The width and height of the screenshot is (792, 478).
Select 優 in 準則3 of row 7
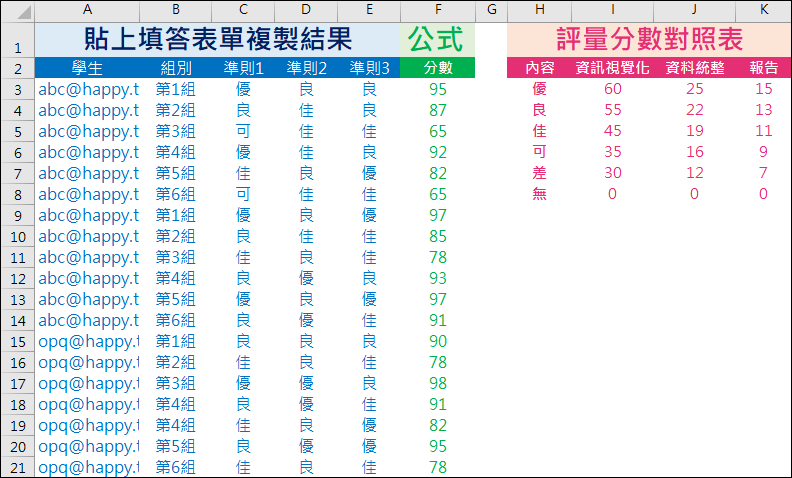coord(369,173)
